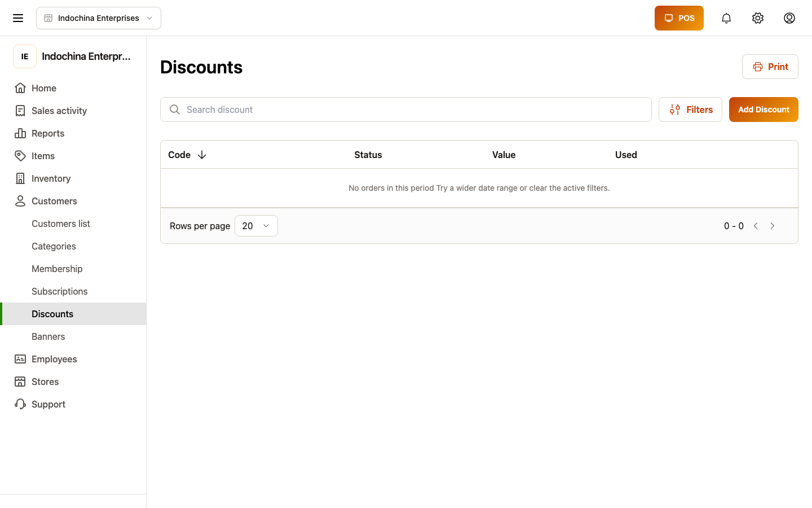Go to previous page of discounts
The image size is (812, 508).
[756, 226]
